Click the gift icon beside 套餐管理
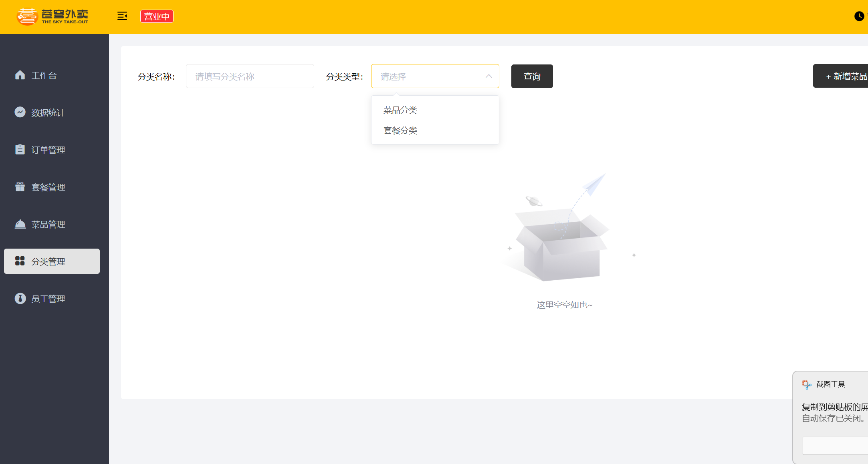This screenshot has height=464, width=868. (x=20, y=187)
